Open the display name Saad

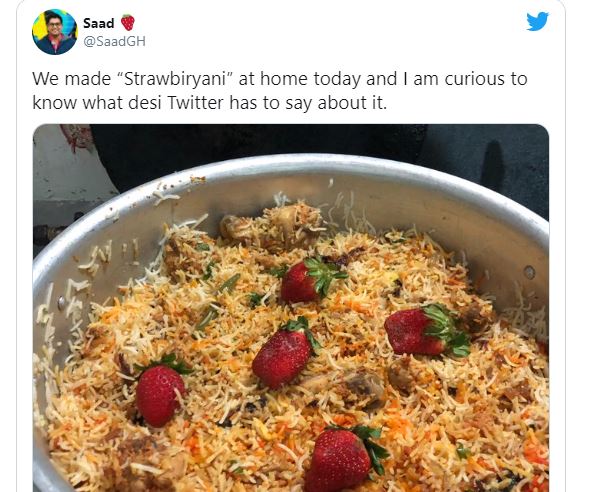[98, 23]
